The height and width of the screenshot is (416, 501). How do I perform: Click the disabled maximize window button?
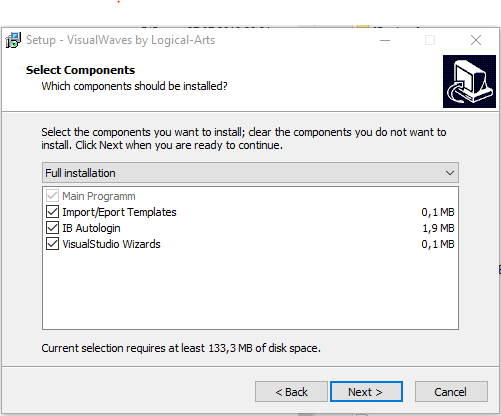(x=430, y=40)
